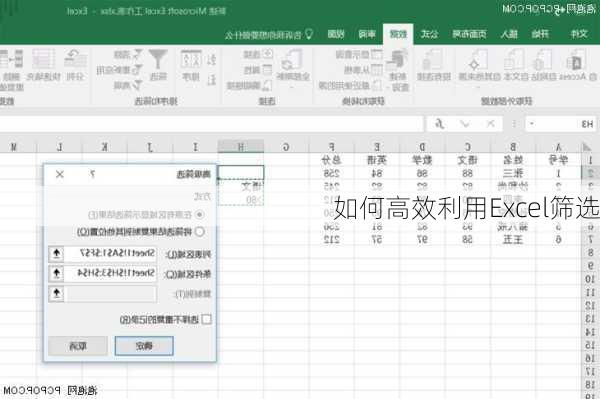Click Recent Sources (最近使用的源) in ribbon
This screenshot has height=399, width=600.
tap(350, 85)
